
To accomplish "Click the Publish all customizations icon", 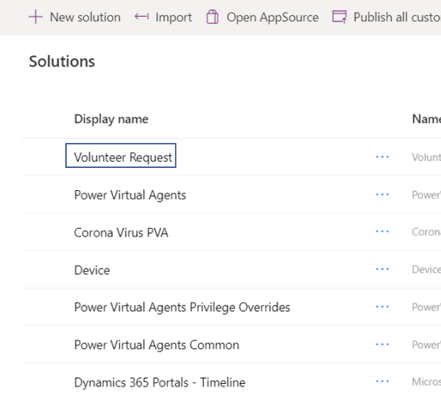I will tap(339, 17).
